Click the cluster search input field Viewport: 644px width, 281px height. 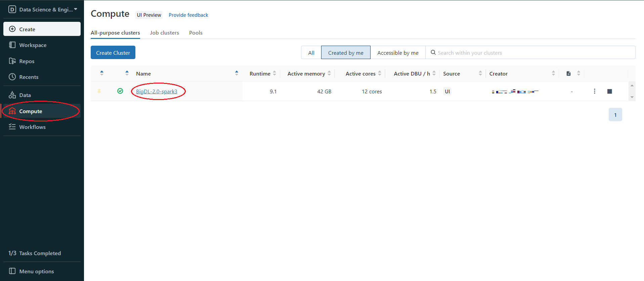coord(534,53)
